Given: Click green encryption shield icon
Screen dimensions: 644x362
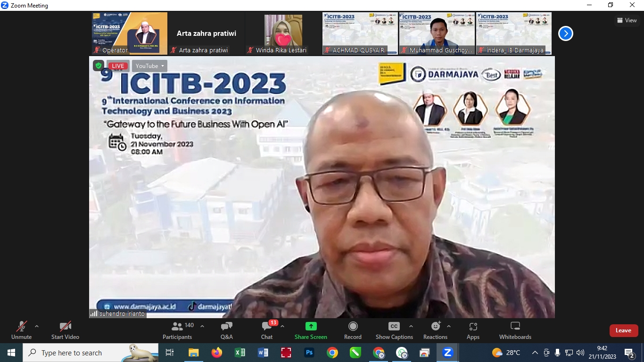Looking at the screenshot, I should [x=99, y=66].
